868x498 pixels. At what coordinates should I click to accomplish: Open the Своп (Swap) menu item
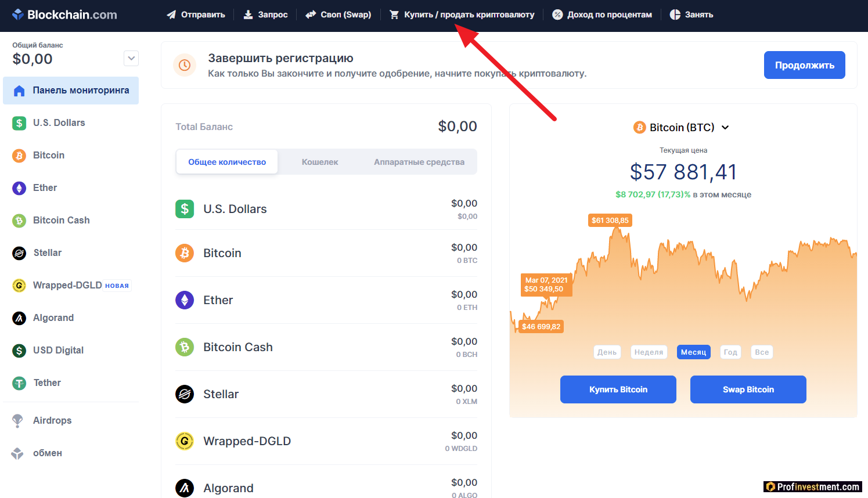point(338,15)
